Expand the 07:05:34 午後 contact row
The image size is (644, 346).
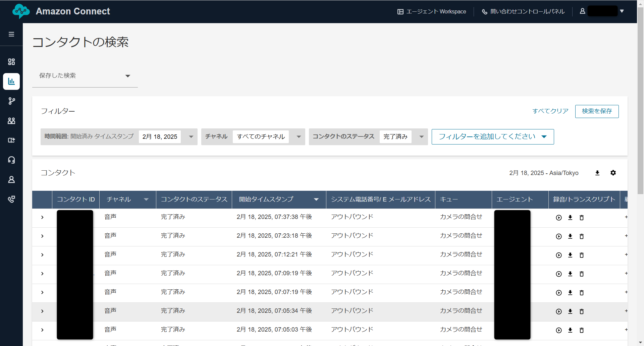tap(42, 311)
